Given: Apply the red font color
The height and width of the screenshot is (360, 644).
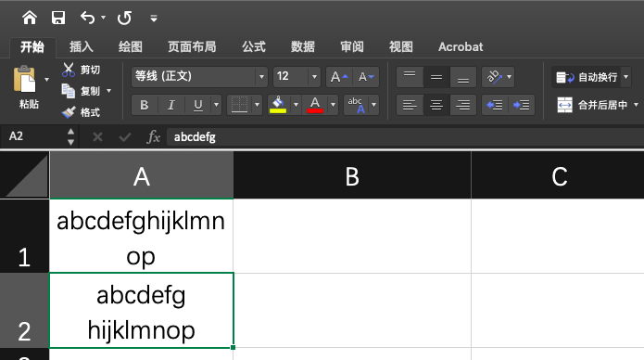Looking at the screenshot, I should tap(315, 105).
